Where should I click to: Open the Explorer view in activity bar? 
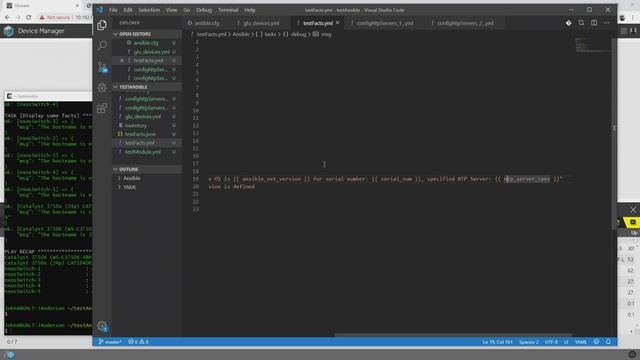tap(102, 25)
